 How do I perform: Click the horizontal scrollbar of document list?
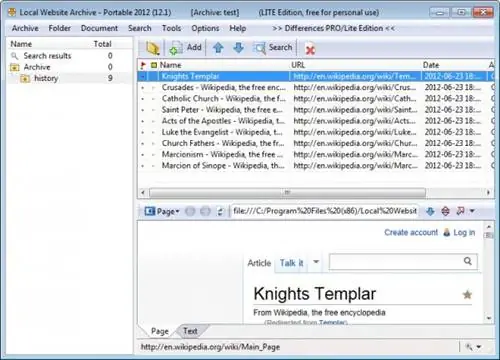[287, 192]
